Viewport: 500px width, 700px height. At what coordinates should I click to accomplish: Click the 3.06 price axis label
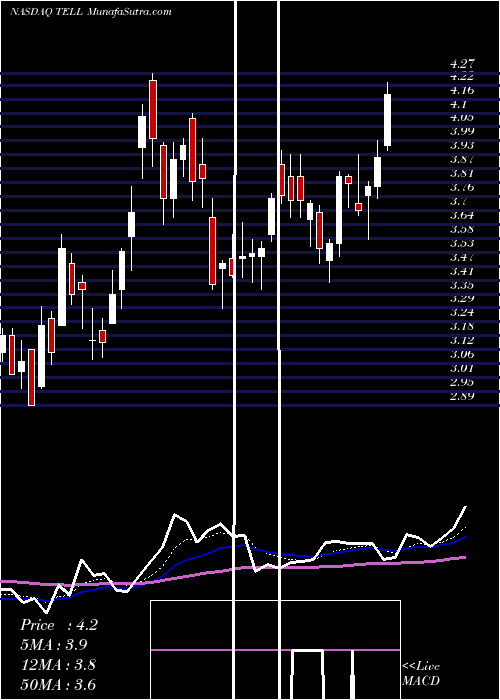[x=462, y=354]
